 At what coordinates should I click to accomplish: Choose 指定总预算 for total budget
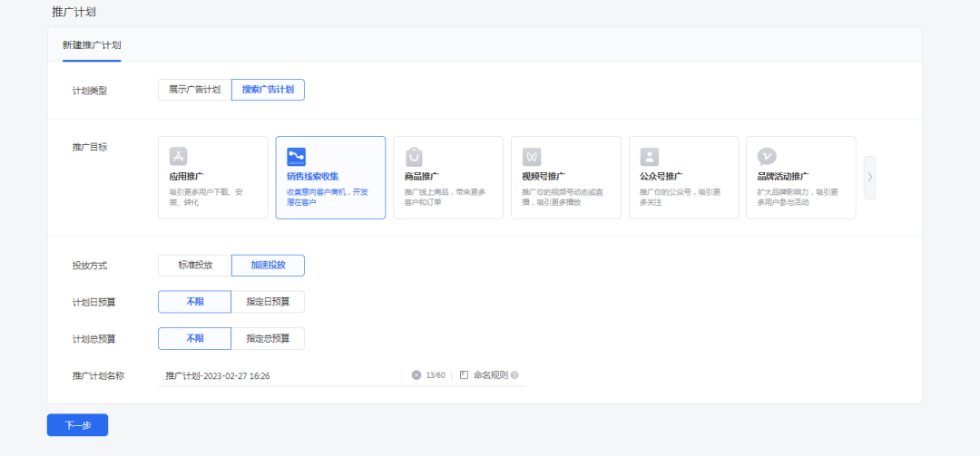(x=268, y=338)
